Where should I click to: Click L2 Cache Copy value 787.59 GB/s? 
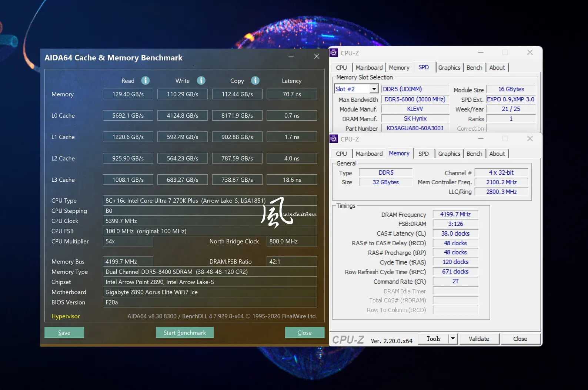237,158
